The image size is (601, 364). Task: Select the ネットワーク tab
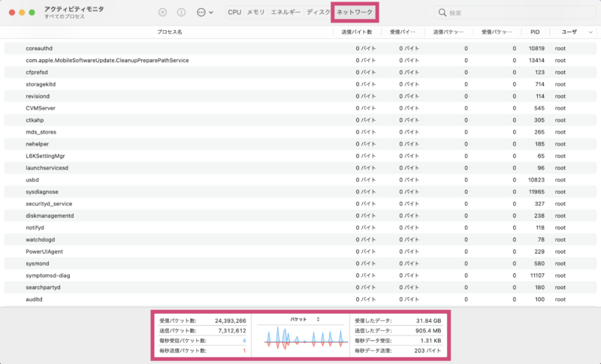click(x=356, y=13)
